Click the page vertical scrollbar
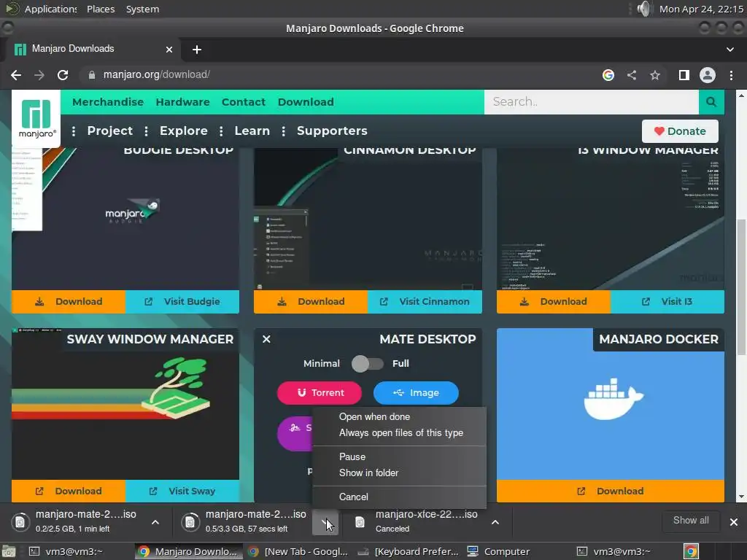Viewport: 747px width, 560px height. 741,287
